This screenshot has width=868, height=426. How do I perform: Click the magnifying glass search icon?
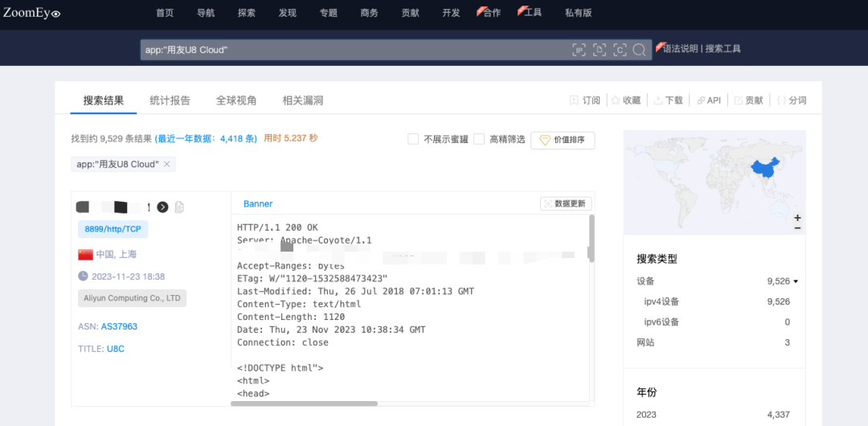[x=640, y=50]
